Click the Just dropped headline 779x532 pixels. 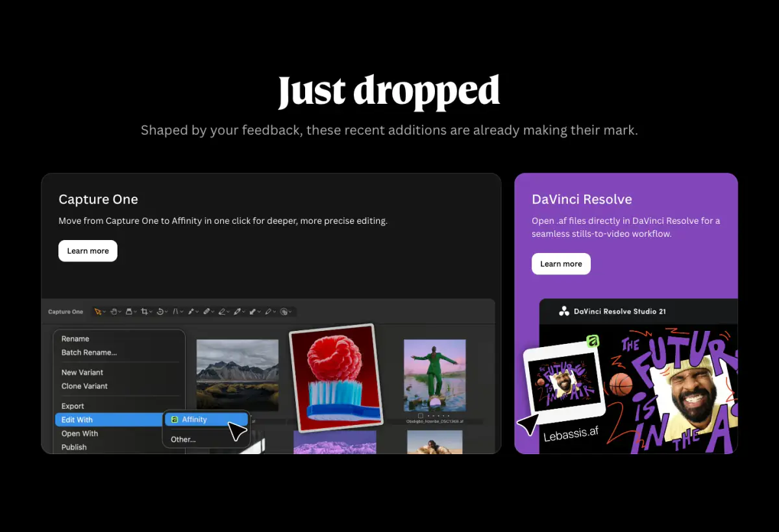389,91
